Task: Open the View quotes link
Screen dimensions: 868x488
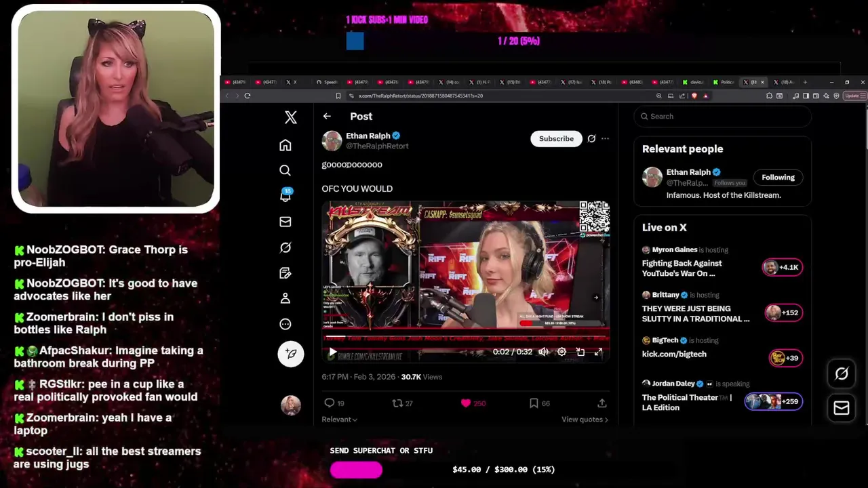Action: coord(585,420)
